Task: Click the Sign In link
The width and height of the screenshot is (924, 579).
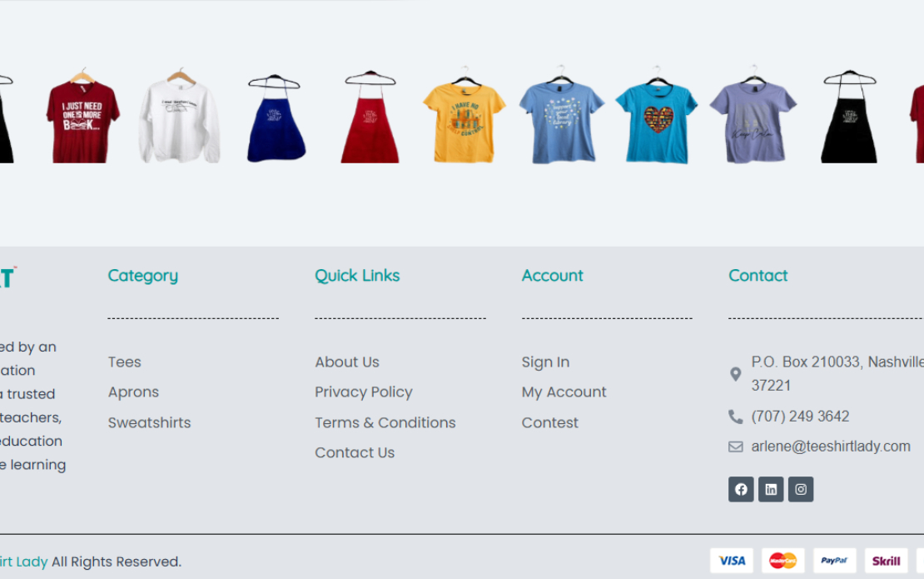Action: click(544, 362)
